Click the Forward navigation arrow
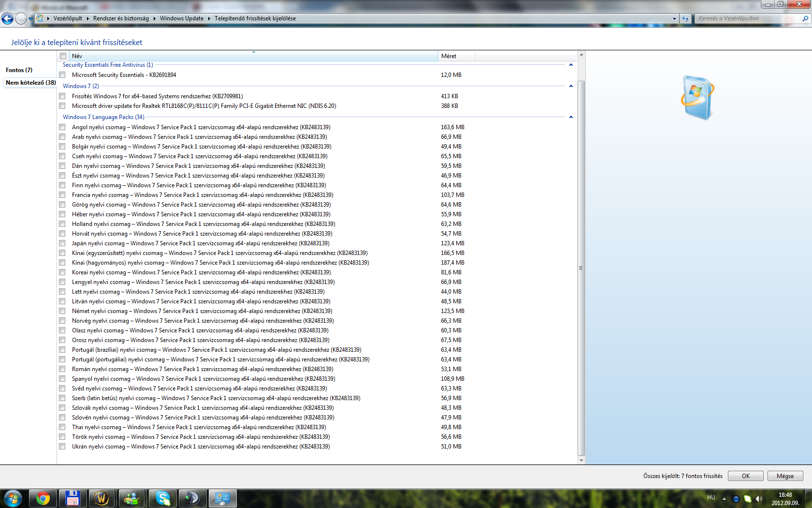The width and height of the screenshot is (812, 508). pos(21,18)
